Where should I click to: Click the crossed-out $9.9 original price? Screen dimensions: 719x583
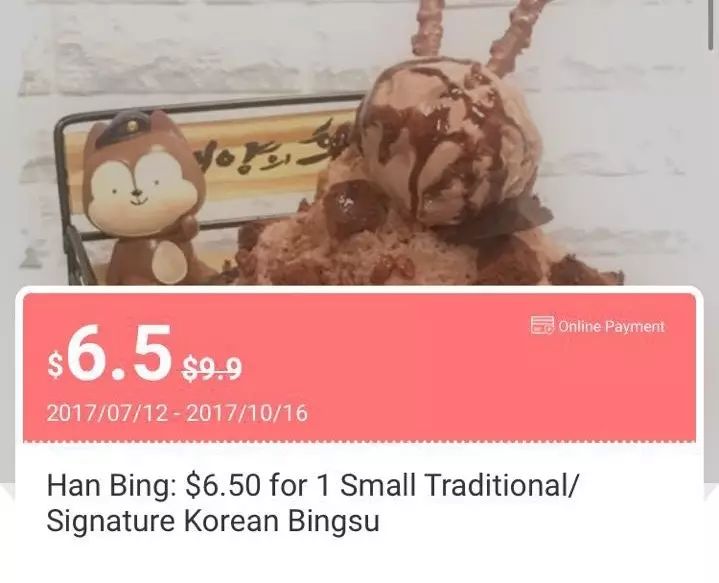[211, 369]
